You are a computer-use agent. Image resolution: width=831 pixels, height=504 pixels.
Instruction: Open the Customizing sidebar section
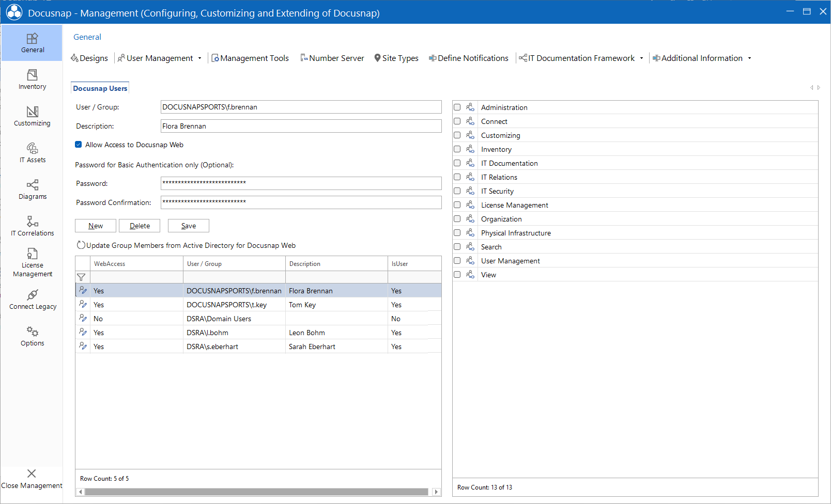pos(32,116)
